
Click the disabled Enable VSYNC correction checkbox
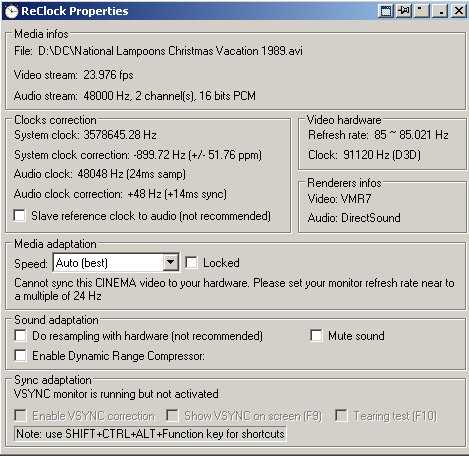coord(20,415)
